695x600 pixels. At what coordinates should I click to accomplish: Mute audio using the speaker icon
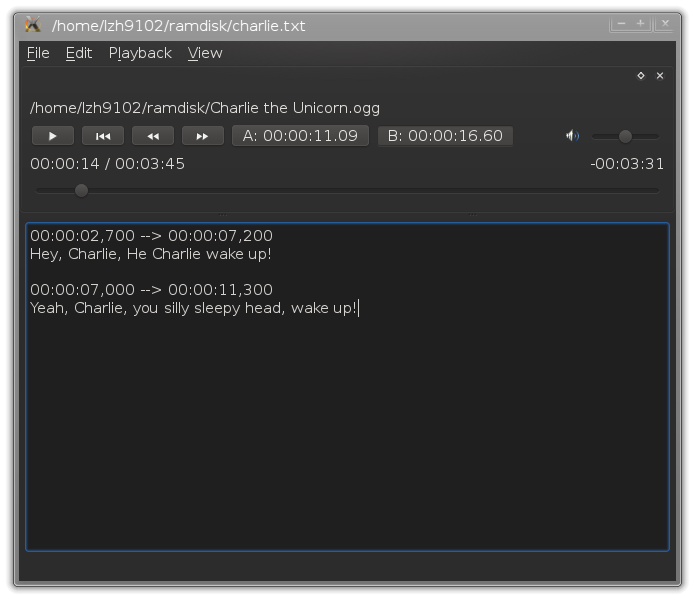coord(572,136)
